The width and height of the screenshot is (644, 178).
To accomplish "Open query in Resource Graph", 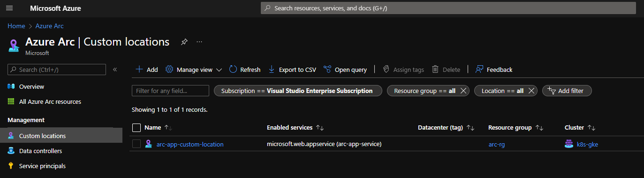I will [345, 70].
